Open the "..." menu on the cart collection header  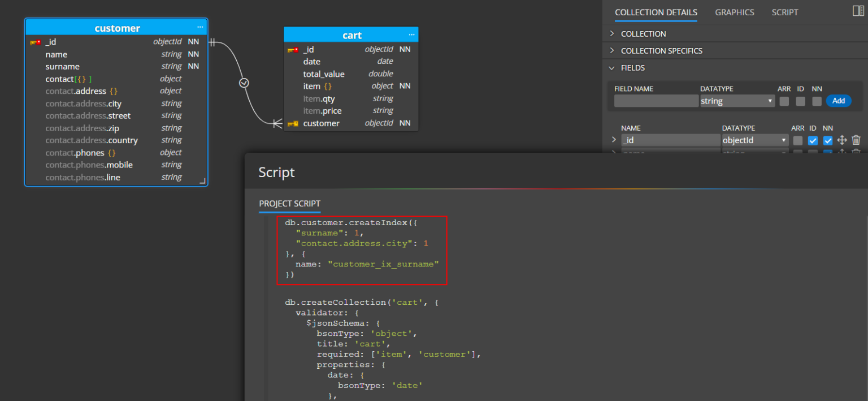coord(412,35)
